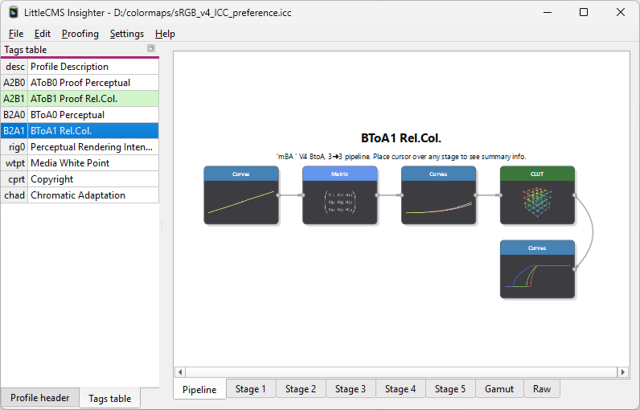Switch to the Gamut tab
This screenshot has width=640, height=410.
(x=499, y=389)
